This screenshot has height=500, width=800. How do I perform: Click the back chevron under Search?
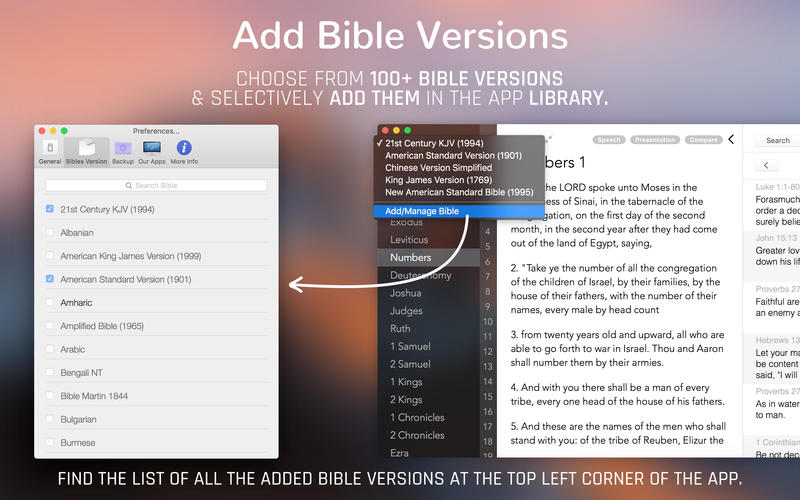pos(766,165)
